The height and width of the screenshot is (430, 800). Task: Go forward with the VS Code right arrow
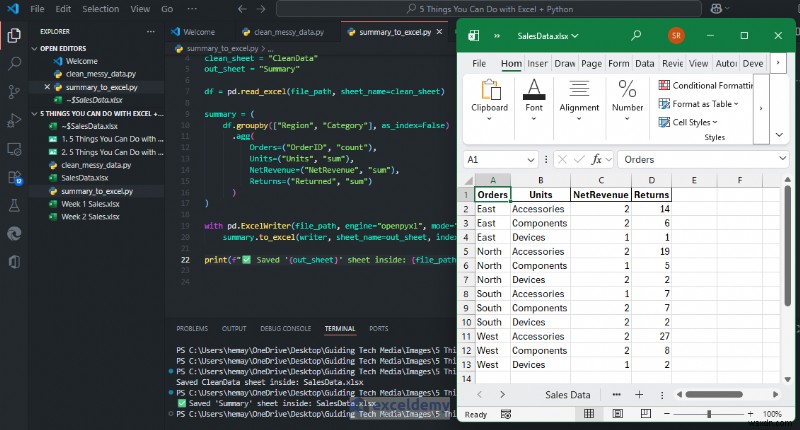click(x=261, y=9)
